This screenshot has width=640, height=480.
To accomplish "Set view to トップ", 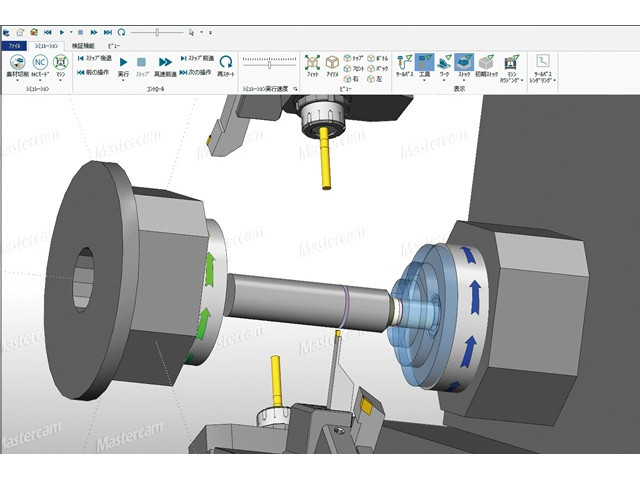I will (353, 58).
